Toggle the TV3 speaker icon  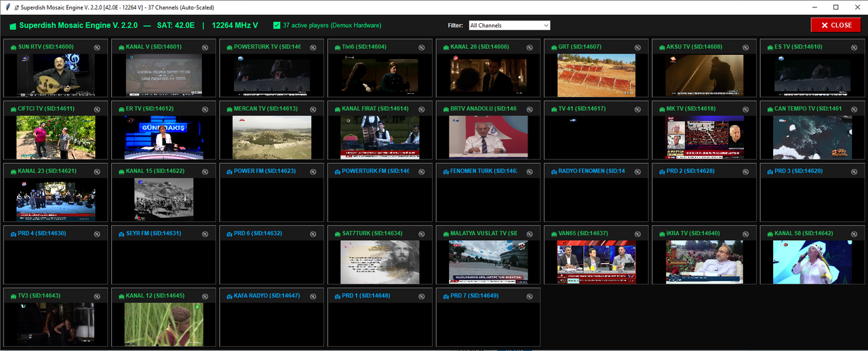[x=97, y=296]
